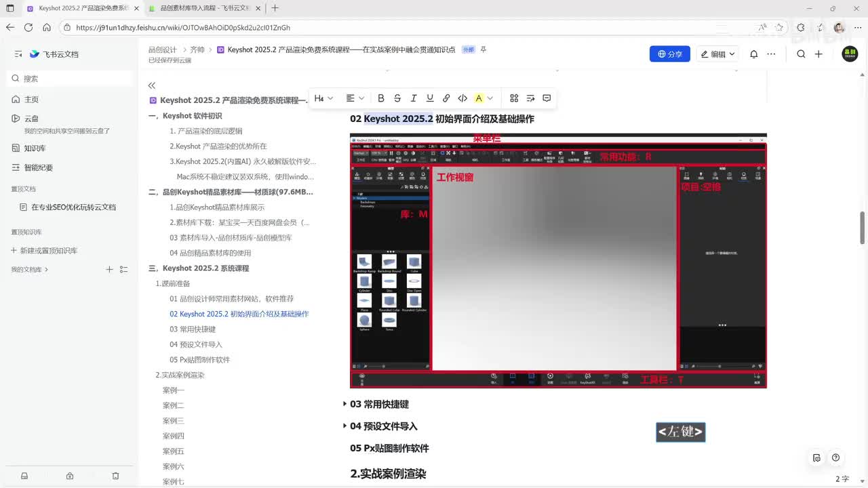Open browser extensions icon

[801, 28]
